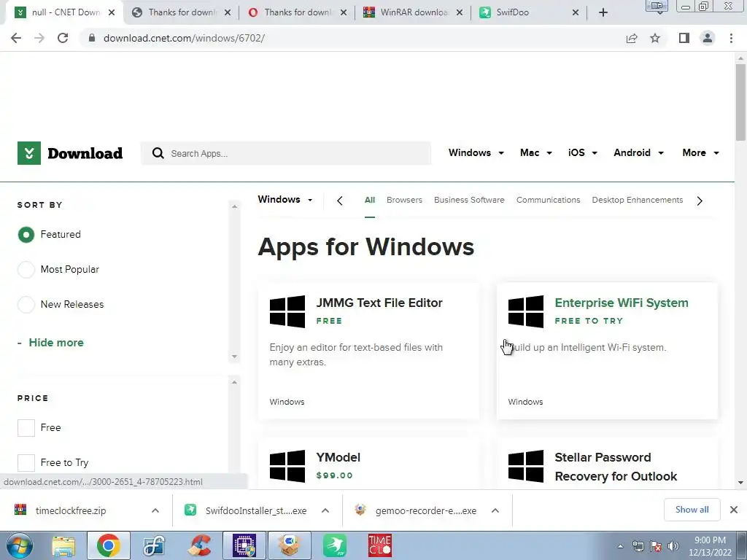747x560 pixels.
Task: Open SwifdooInstaller download options arrow
Action: click(325, 510)
